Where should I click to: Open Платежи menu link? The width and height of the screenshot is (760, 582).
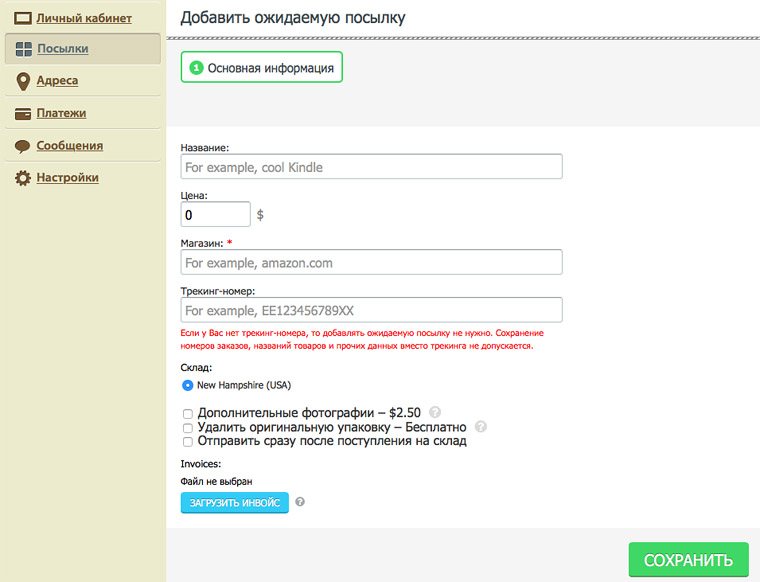pos(61,113)
